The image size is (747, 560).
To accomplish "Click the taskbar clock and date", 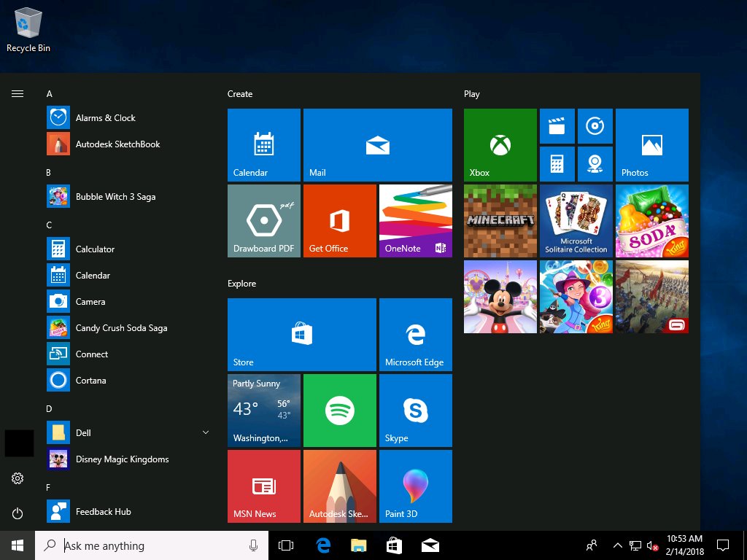I will tap(684, 545).
